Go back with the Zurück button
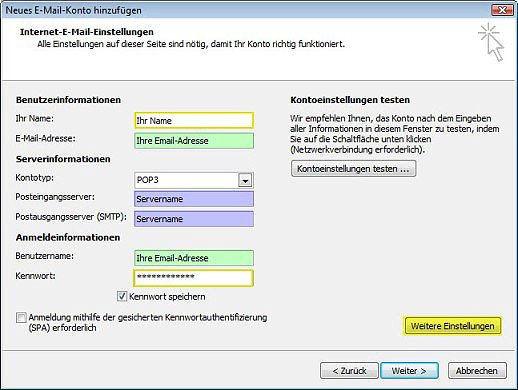 tap(349, 371)
